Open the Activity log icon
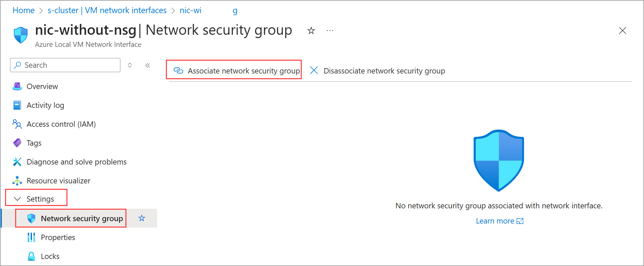The image size is (644, 266). (17, 105)
